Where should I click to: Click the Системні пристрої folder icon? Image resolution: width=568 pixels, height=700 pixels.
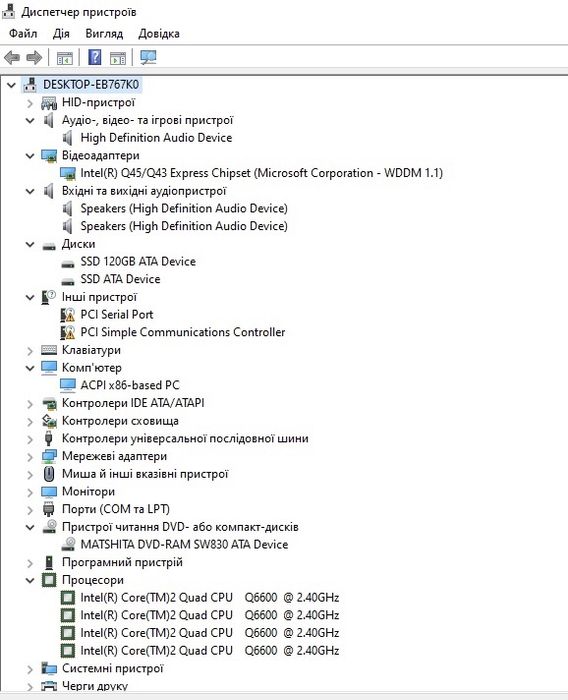pos(49,668)
